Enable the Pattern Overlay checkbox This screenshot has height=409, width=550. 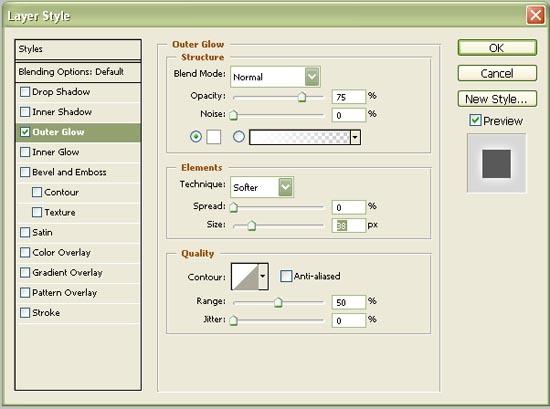point(25,292)
